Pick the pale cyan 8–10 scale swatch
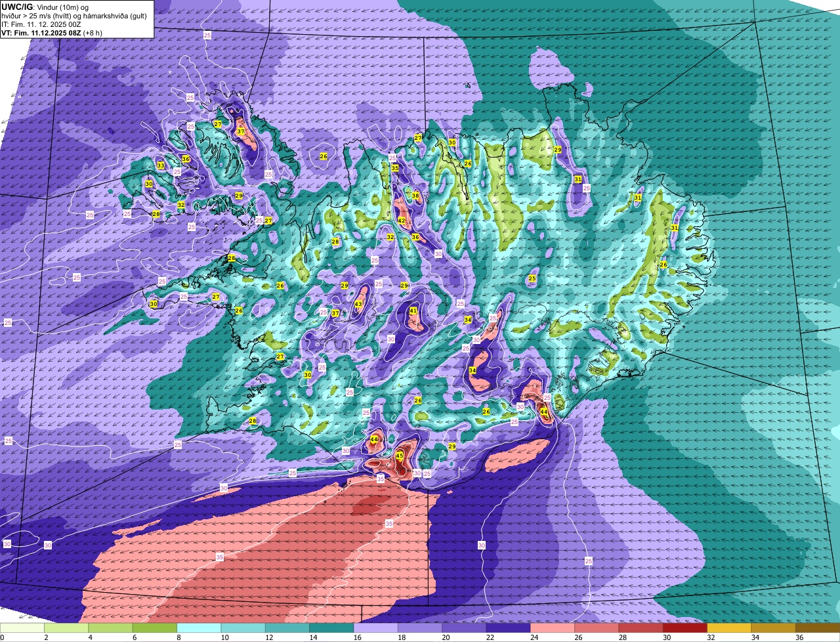 199,628
